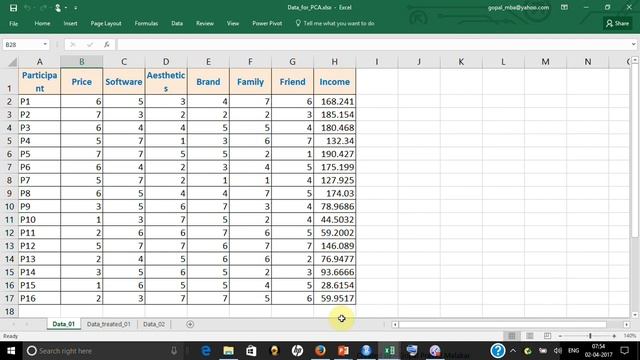This screenshot has width=640, height=360.
Task: Open the View ribbon tab
Action: (x=233, y=24)
